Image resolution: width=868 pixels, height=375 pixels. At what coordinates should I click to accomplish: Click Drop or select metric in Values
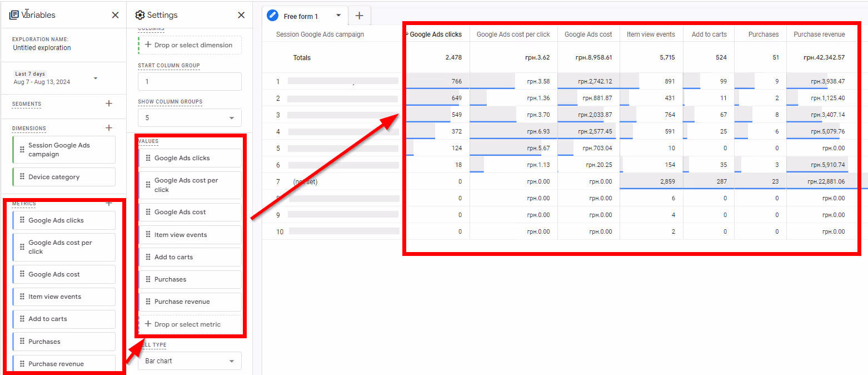coord(189,324)
